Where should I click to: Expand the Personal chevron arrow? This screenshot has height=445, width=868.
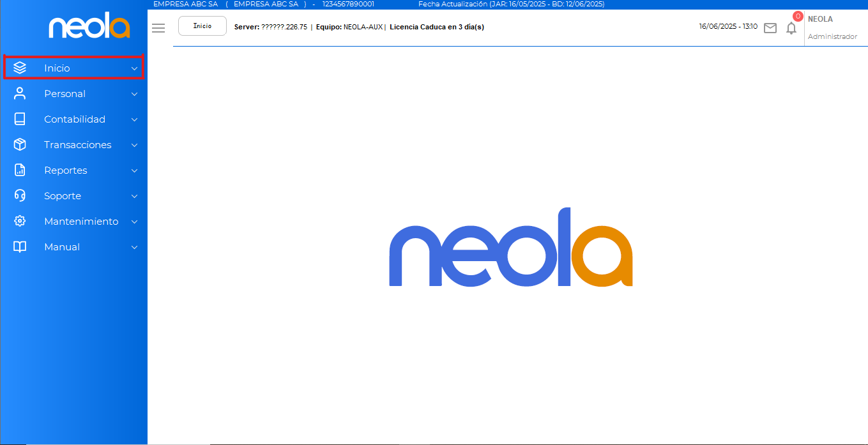134,94
